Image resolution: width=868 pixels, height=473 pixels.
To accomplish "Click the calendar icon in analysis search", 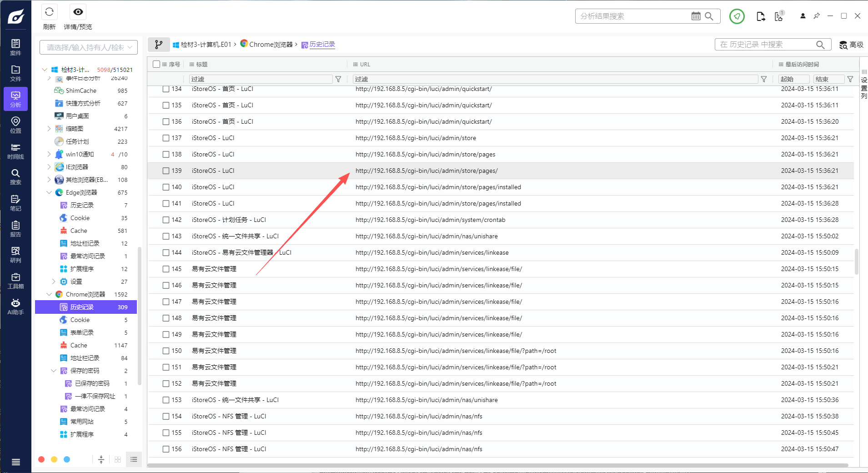I will (696, 16).
